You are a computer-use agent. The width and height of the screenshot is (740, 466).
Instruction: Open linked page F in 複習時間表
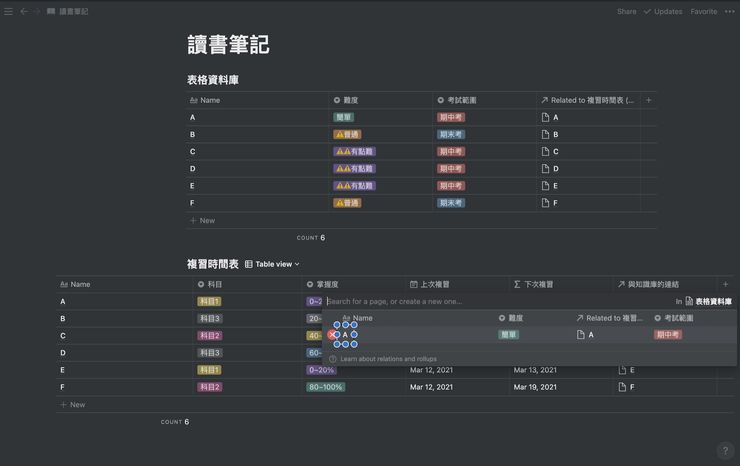pyautogui.click(x=626, y=387)
